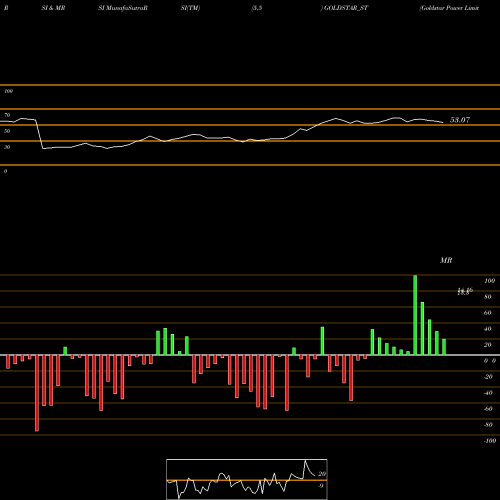Open the mini overview chart thumbnail
The image size is (500, 500).
(x=247, y=479)
